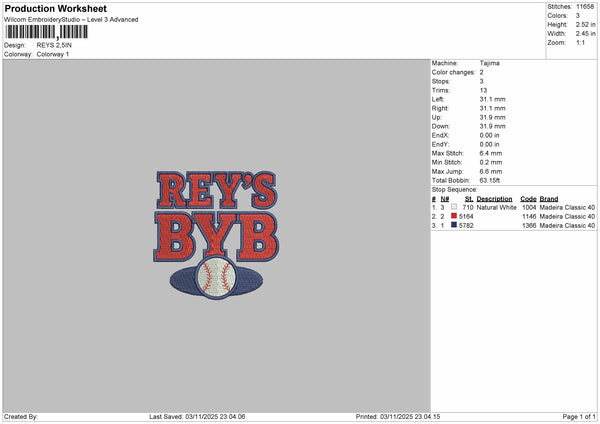600x424 pixels.
Task: Click the 'Page 1 of 1' footer text
Action: point(579,417)
